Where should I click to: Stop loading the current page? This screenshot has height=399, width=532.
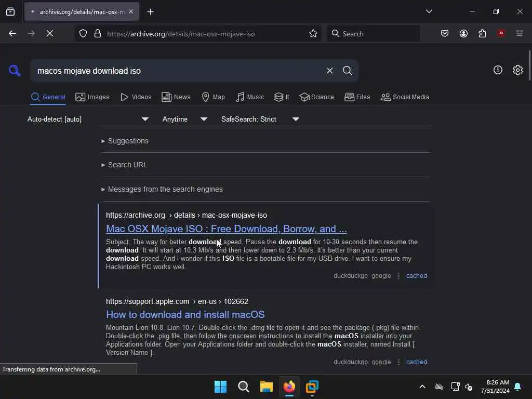point(49,33)
